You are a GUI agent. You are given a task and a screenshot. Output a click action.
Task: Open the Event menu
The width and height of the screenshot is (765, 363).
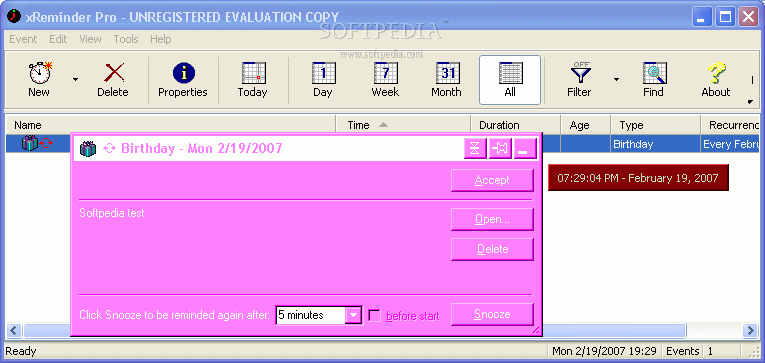(x=23, y=39)
